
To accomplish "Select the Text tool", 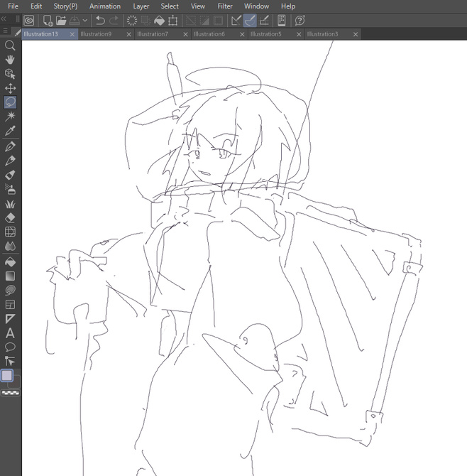I will pyautogui.click(x=10, y=332).
